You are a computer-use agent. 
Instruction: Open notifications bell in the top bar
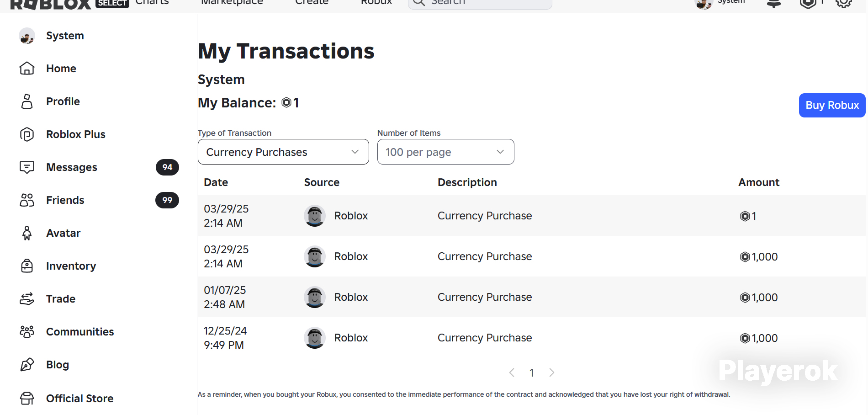[x=774, y=3]
